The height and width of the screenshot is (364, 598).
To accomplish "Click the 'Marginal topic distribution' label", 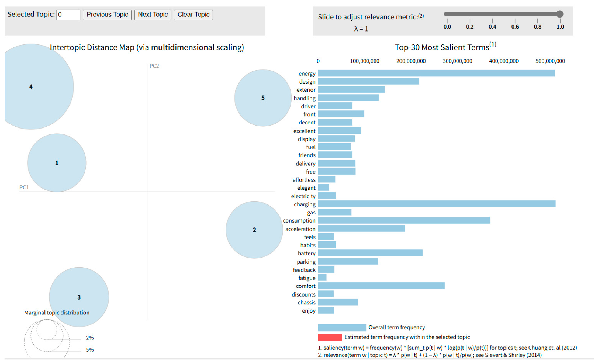I will pos(57,313).
